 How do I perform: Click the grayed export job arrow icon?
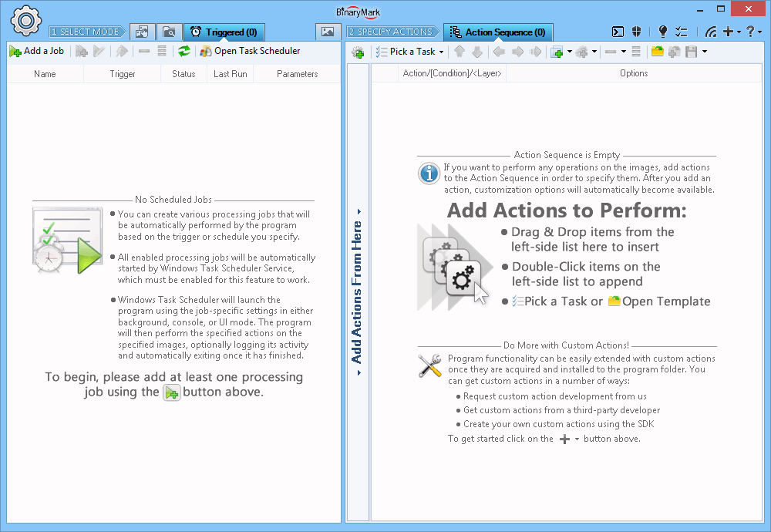(x=122, y=51)
